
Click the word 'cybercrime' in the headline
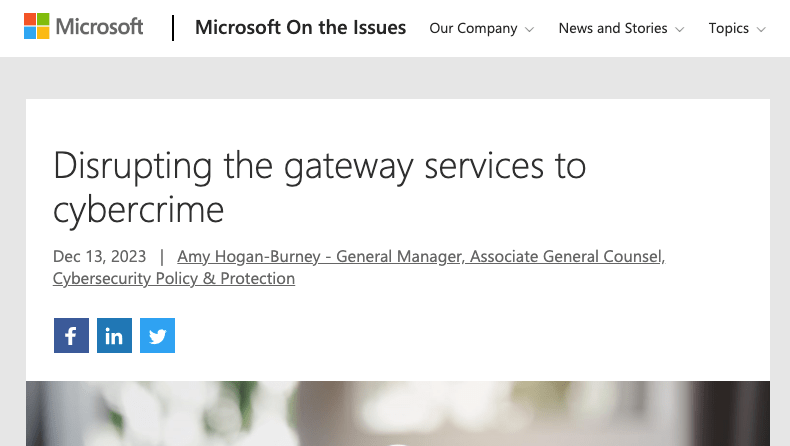[138, 208]
